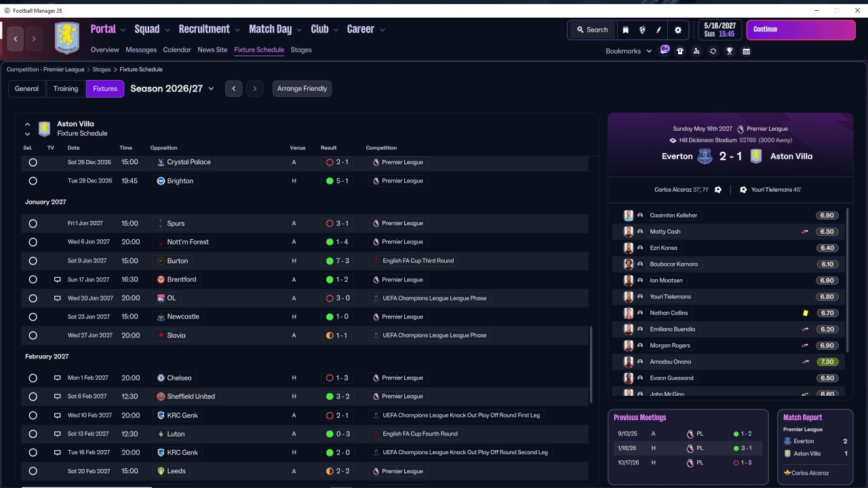Viewport: 868px width, 488px height.
Task: Go forward using the right arrow navigation button
Action: point(34,39)
